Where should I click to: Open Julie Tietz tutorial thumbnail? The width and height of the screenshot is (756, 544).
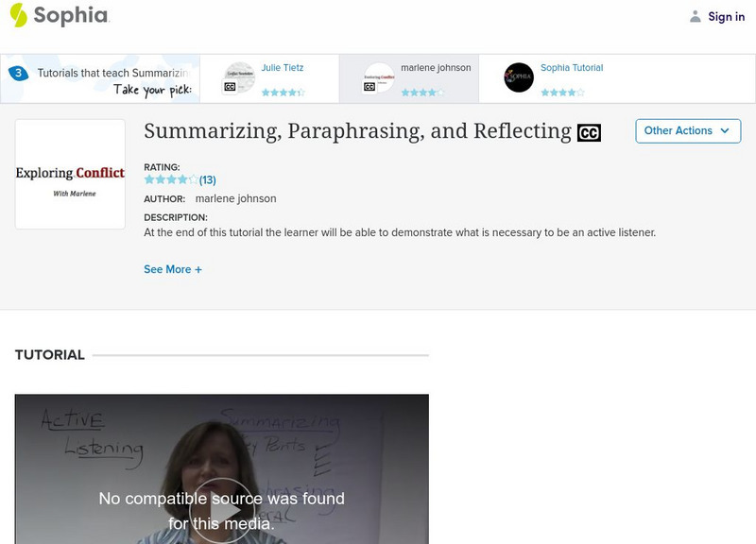click(x=240, y=77)
